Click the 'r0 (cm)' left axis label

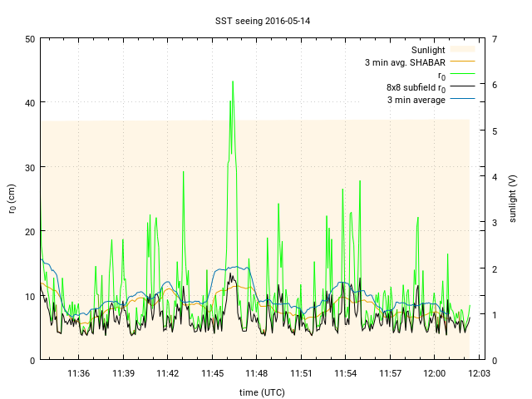[x=12, y=199]
